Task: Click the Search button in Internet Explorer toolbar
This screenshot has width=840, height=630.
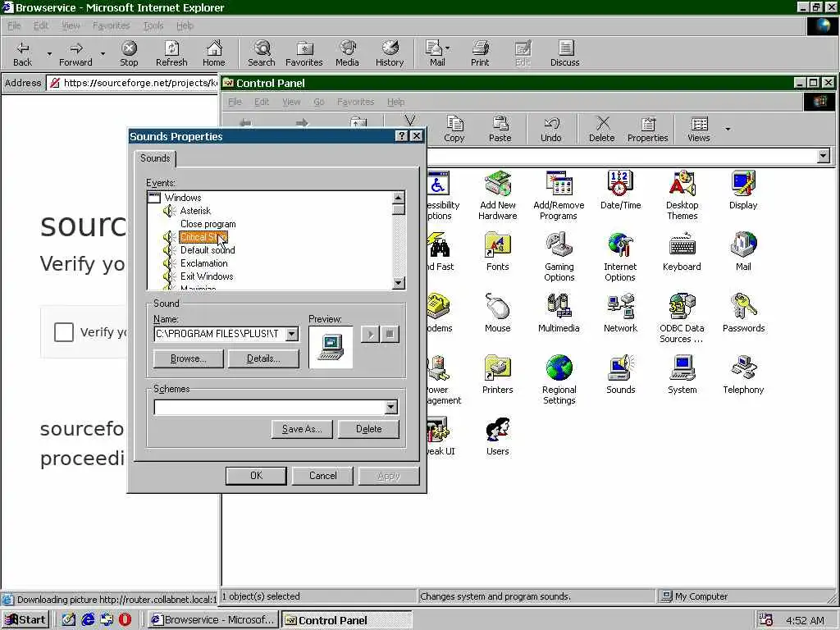Action: (x=262, y=53)
